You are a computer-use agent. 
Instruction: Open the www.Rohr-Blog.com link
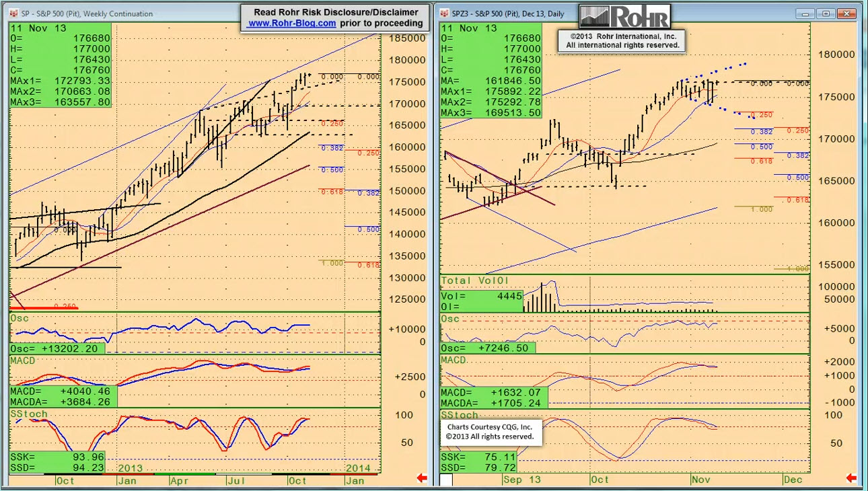pos(291,23)
